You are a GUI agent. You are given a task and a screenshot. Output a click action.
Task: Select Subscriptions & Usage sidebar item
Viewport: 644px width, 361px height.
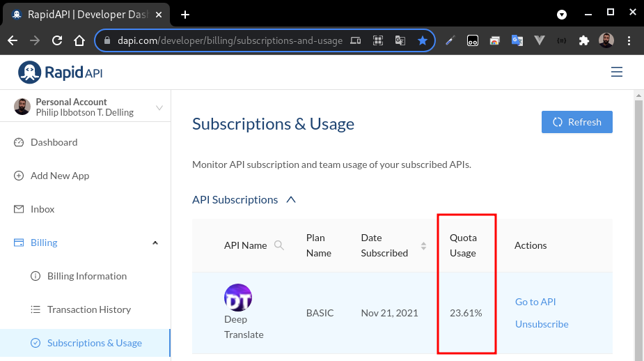(x=85, y=343)
